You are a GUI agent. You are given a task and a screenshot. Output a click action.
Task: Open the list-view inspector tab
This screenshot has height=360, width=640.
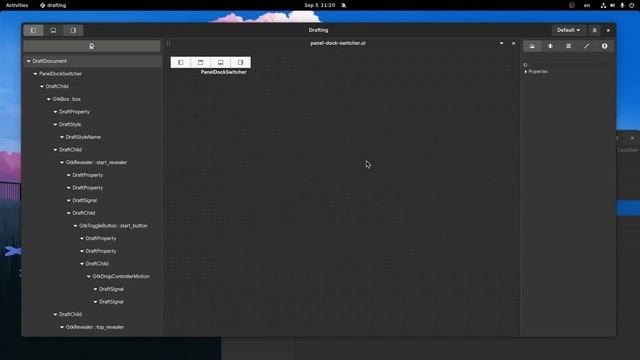[568, 46]
